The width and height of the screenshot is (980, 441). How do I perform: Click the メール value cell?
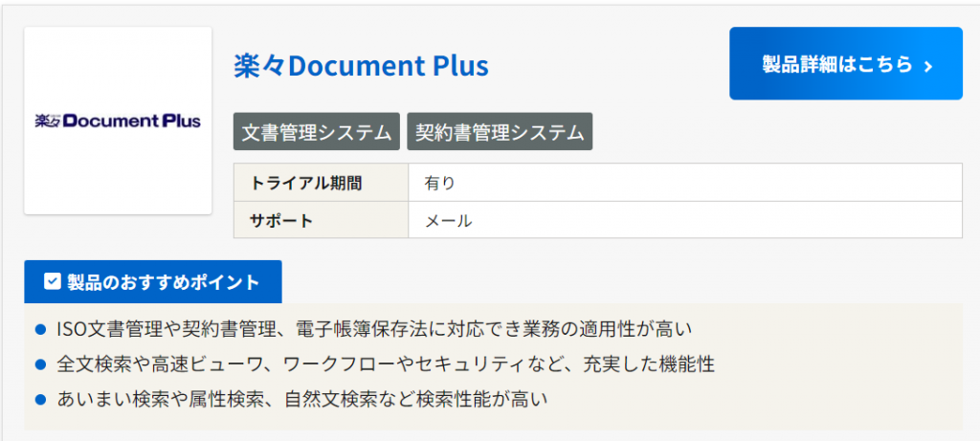(x=448, y=220)
